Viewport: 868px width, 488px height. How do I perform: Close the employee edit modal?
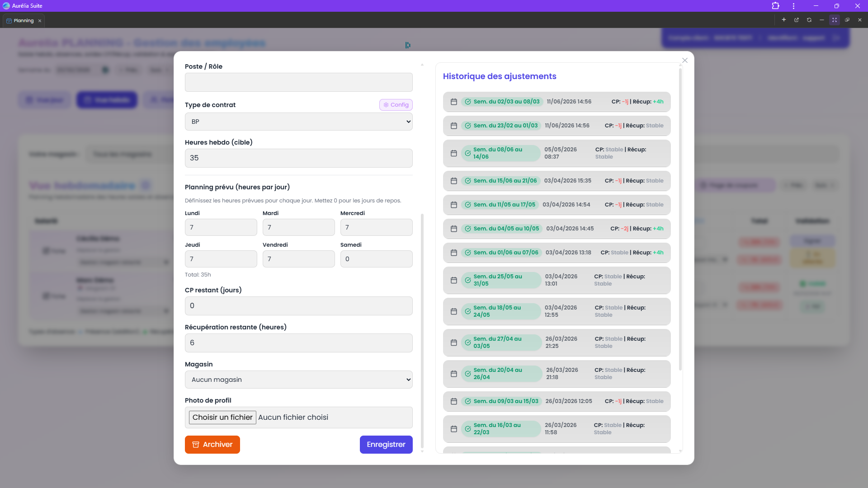tap(685, 60)
